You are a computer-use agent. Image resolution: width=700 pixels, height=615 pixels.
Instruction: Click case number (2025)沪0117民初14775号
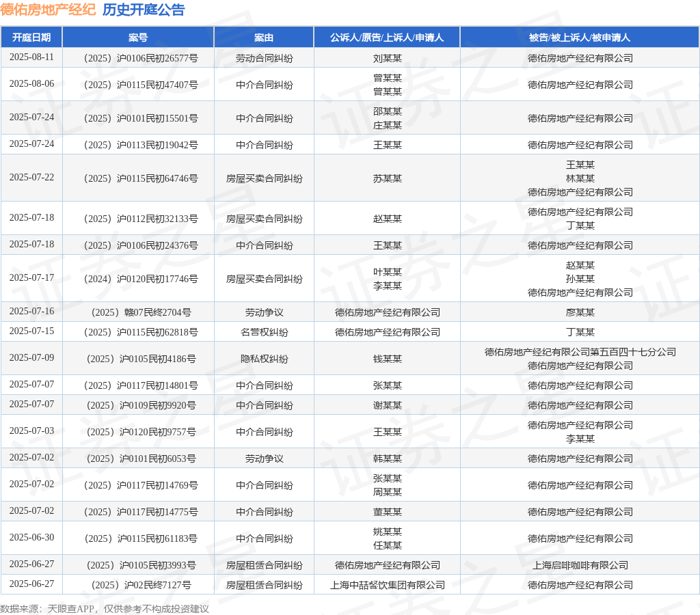pos(141,512)
